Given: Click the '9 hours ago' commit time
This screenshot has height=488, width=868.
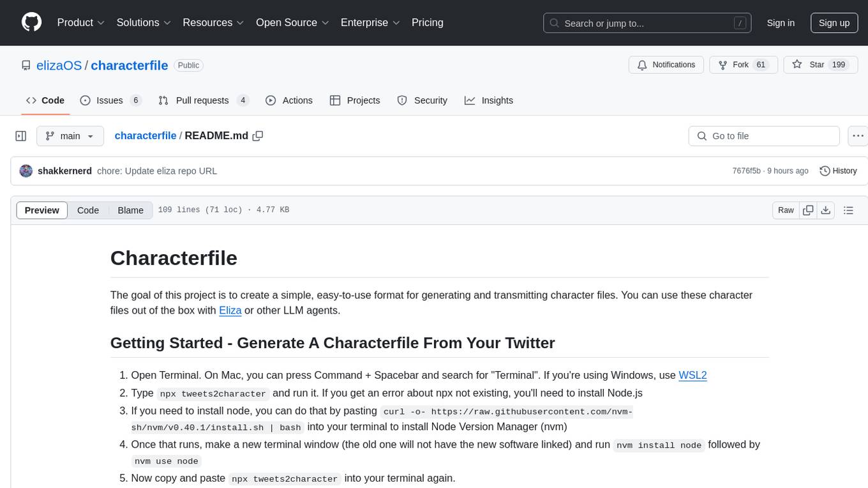Looking at the screenshot, I should (x=788, y=171).
